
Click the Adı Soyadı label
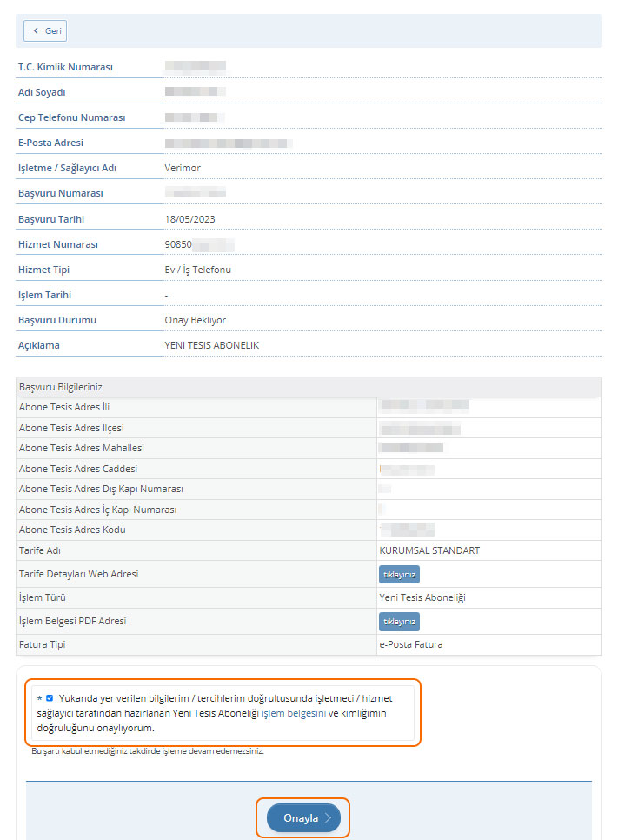(42, 92)
